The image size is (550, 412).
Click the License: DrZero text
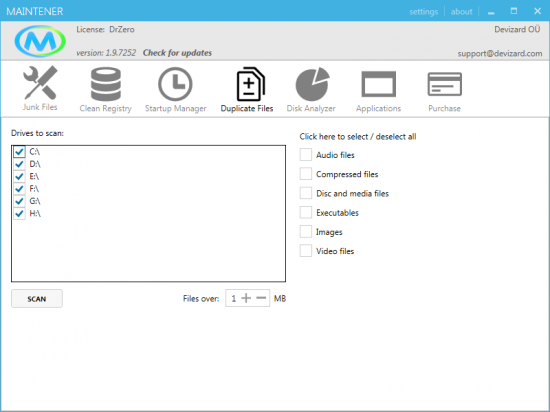coord(105,29)
